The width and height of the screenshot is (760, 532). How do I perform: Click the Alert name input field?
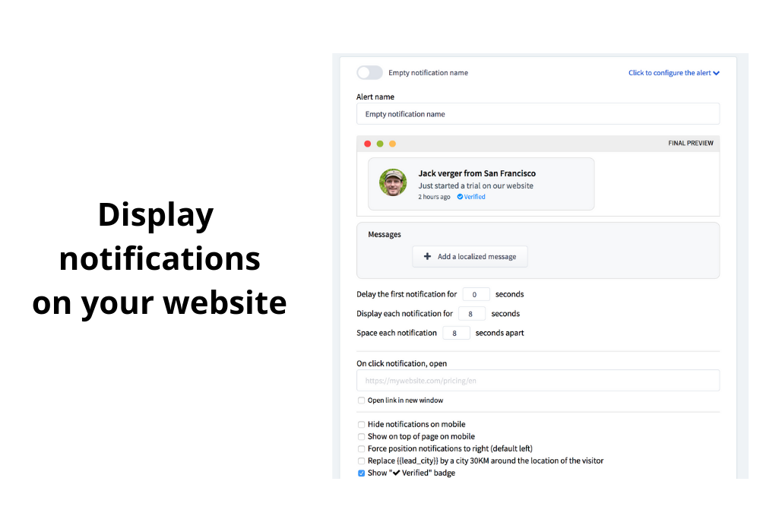(537, 114)
